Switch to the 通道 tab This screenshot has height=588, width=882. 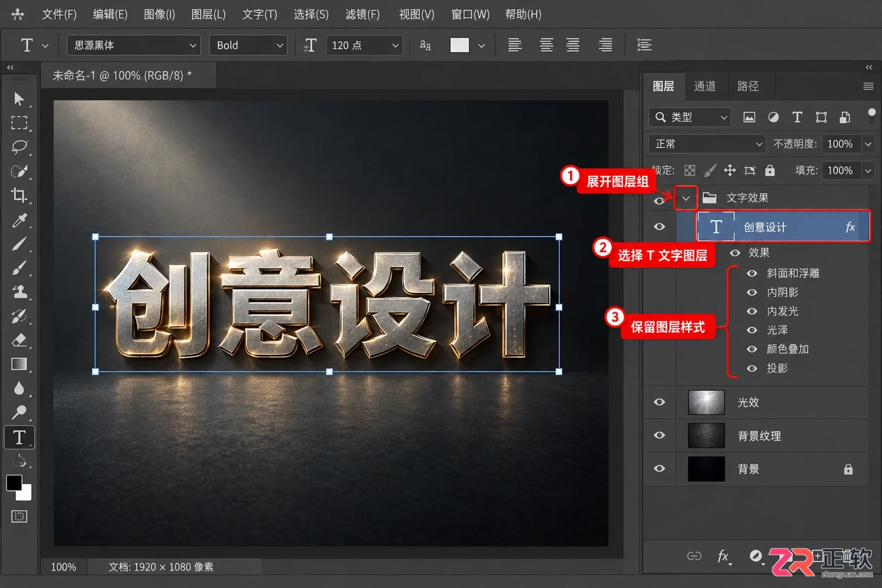[x=705, y=86]
